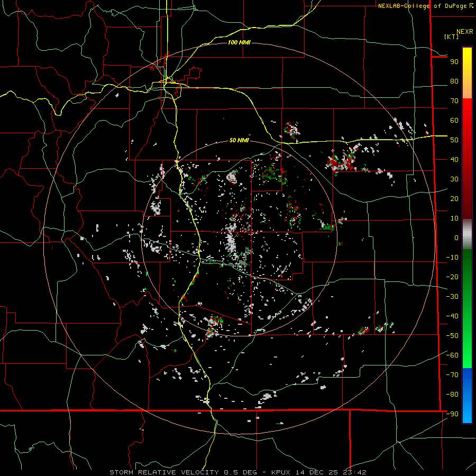Click the 80 value on the velocity scale
Image resolution: width=476 pixels, height=476 pixels.
tap(454, 81)
